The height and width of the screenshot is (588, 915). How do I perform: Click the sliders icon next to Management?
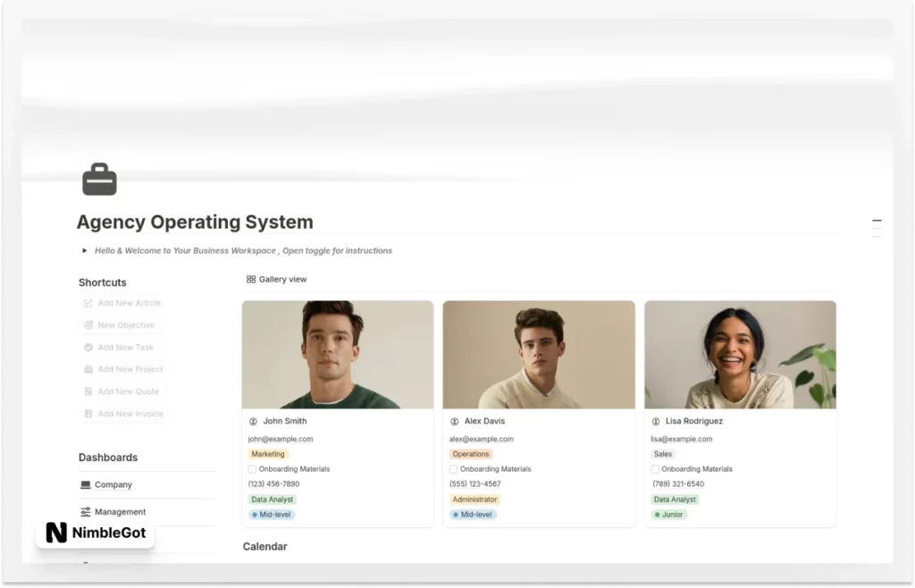click(84, 511)
